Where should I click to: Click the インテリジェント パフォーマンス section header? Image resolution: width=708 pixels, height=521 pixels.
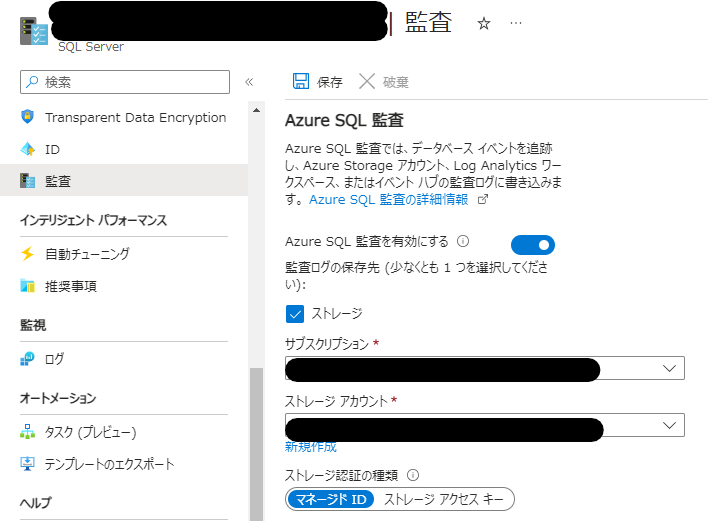click(x=93, y=220)
